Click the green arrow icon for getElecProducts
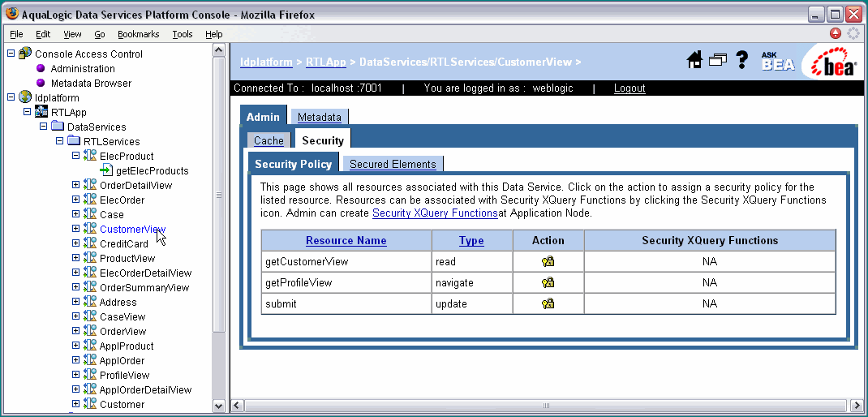Image resolution: width=868 pixels, height=417 pixels. pos(106,170)
